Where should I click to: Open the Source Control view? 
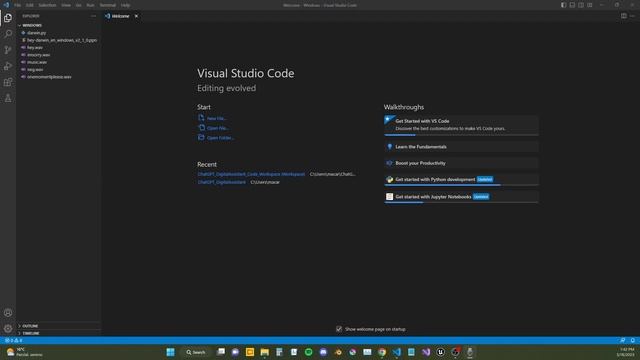tap(8, 50)
